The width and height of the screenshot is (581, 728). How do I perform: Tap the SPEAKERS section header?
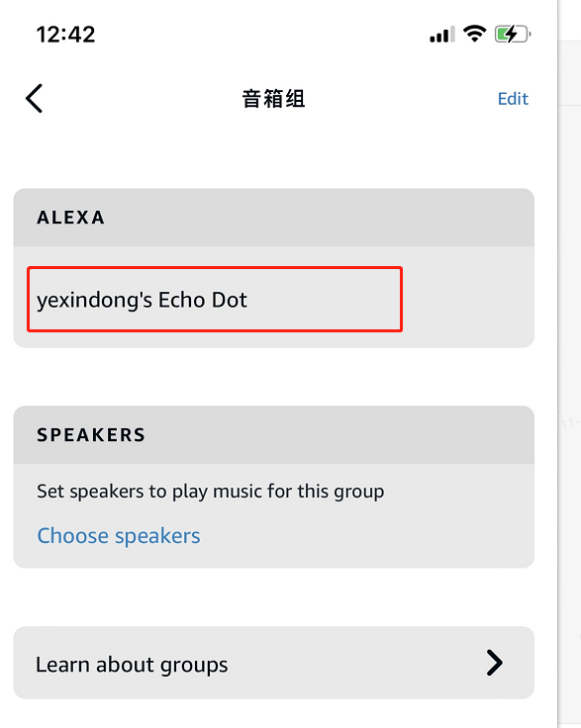coord(273,435)
